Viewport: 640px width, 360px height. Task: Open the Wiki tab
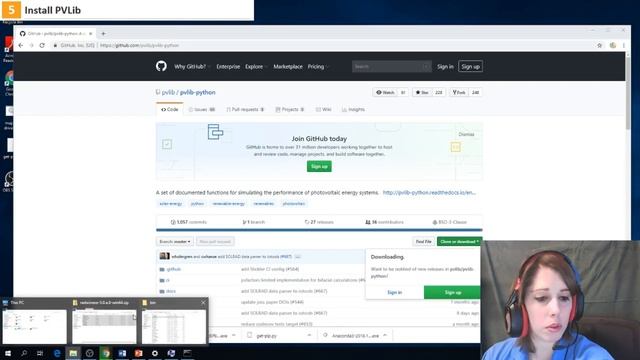point(323,109)
